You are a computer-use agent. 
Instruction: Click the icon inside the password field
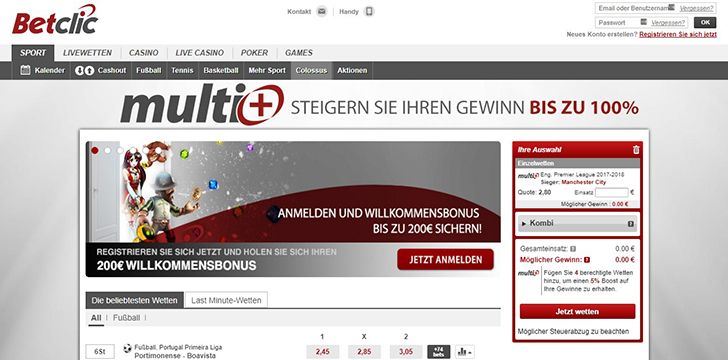point(643,22)
